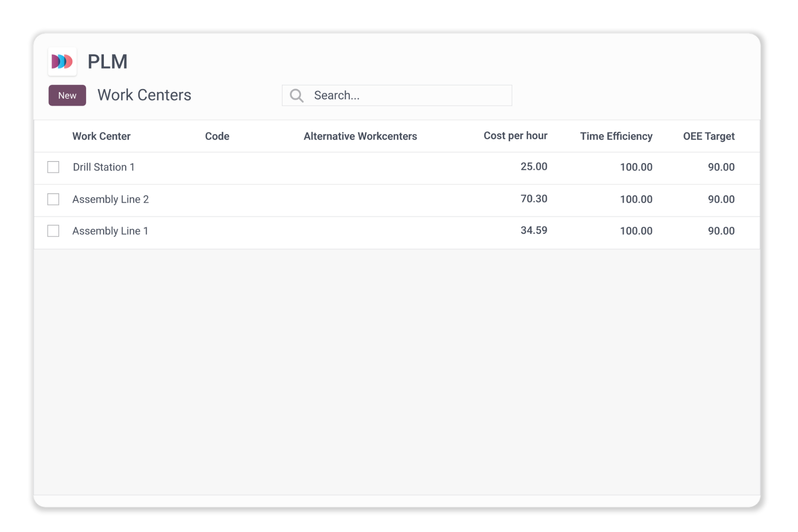Click Drill Station 1 cost value 25.00

(x=533, y=167)
